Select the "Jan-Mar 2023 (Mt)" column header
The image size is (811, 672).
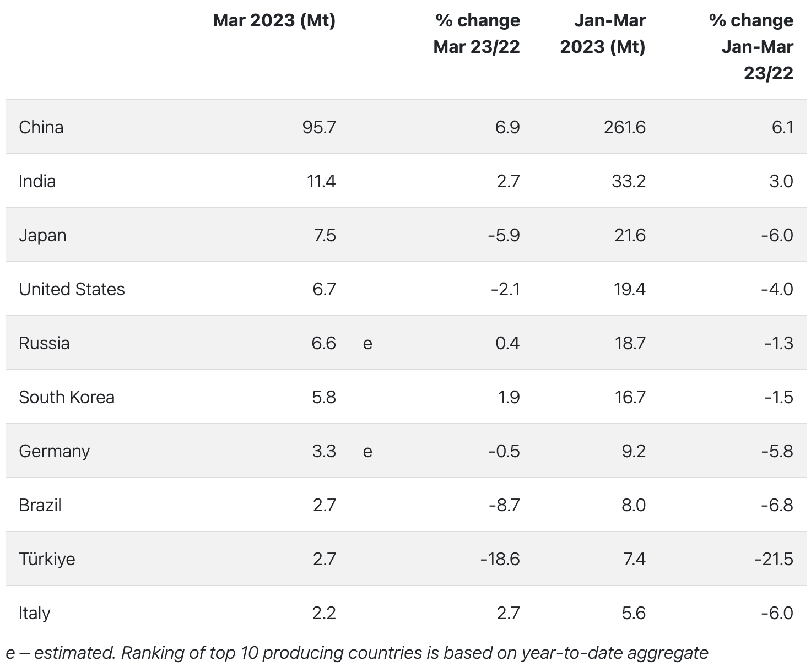(x=603, y=34)
